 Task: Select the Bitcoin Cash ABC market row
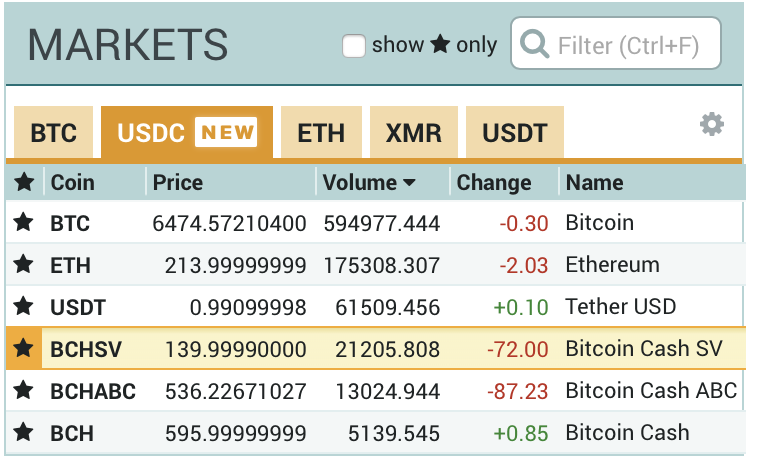tap(375, 390)
